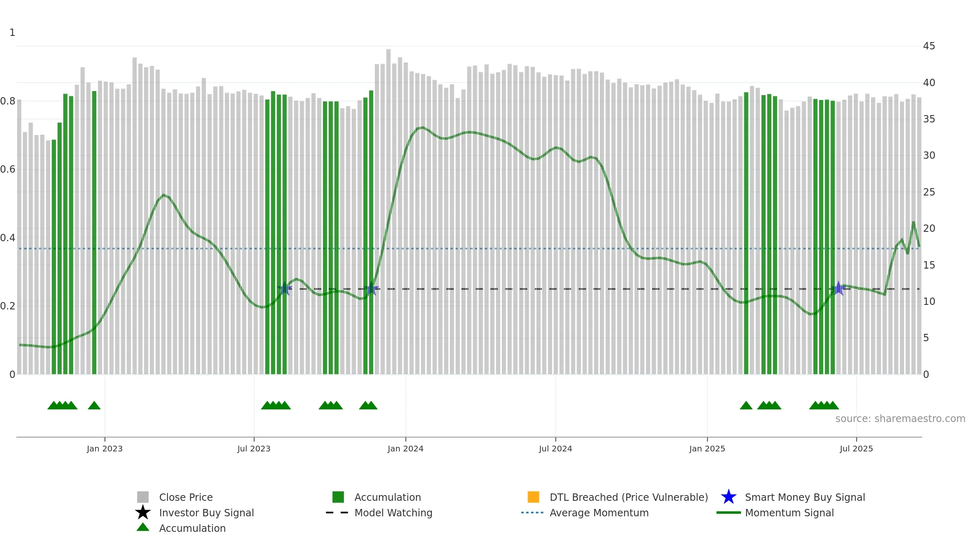This screenshot has height=551, width=980.
Task: Click the star marker before Jan 2024
Action: pos(371,288)
